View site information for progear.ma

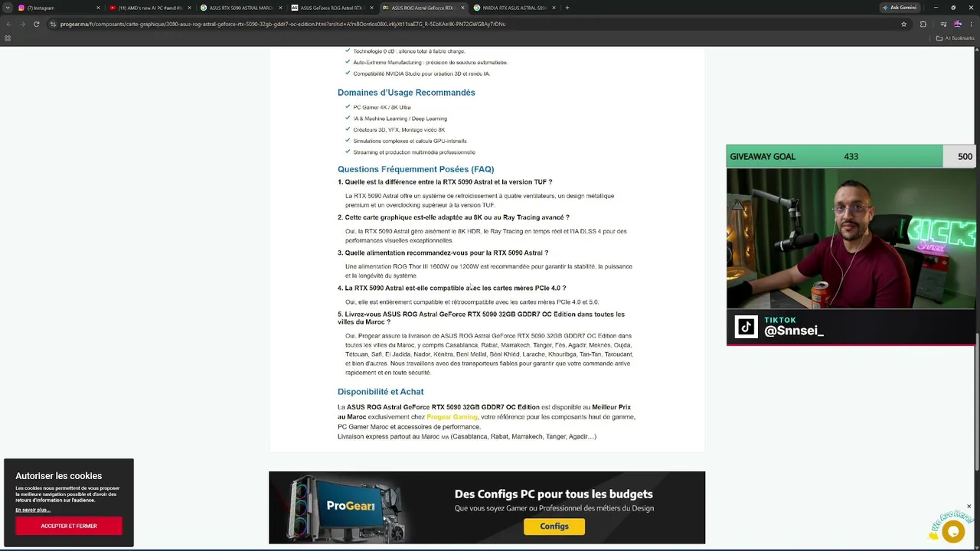click(x=53, y=24)
